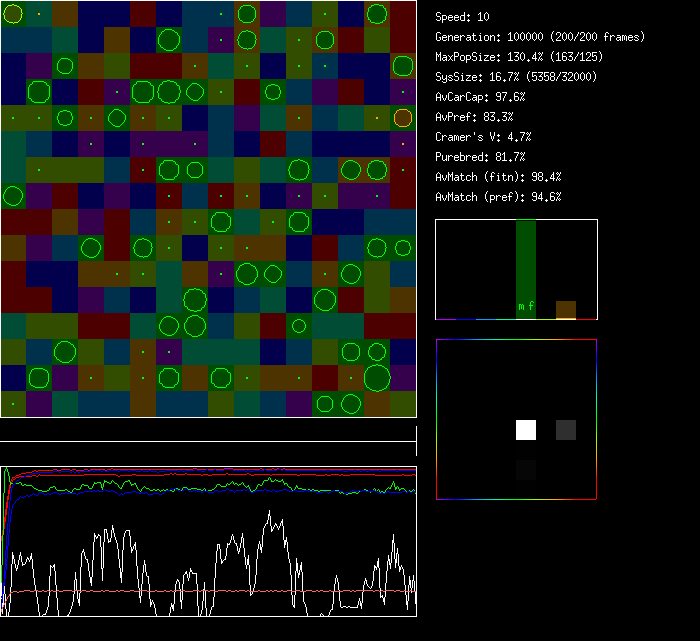Image resolution: width=700 pixels, height=641 pixels.
Task: Click the Cramer's V statistic
Action: coord(483,137)
